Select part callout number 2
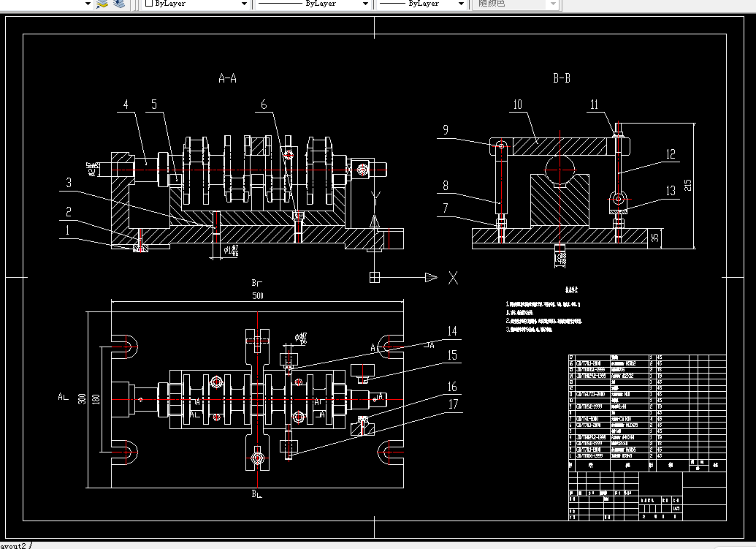Viewport: 756px width, 549px height. tap(69, 212)
